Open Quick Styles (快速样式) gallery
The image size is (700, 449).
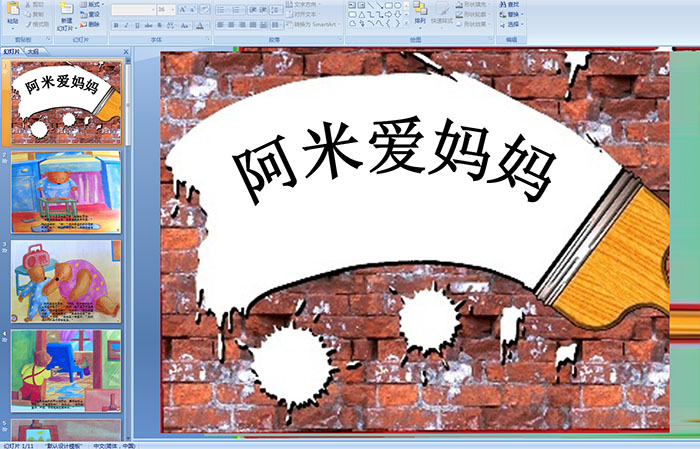point(442,13)
